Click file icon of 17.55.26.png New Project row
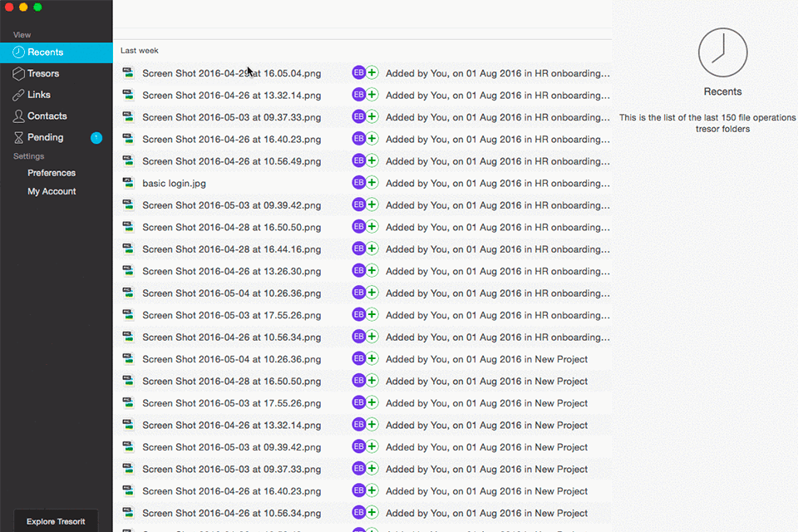This screenshot has height=532, width=798. (128, 402)
